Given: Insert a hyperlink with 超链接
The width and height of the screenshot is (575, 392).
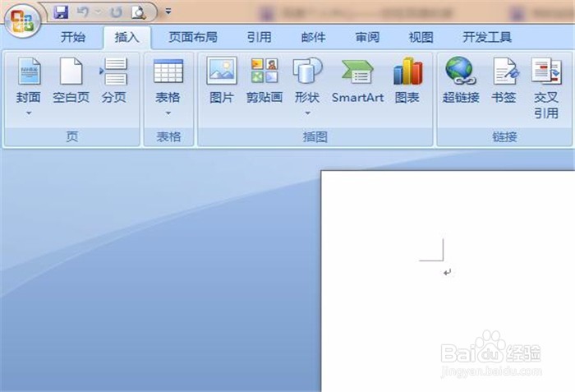Looking at the screenshot, I should tap(461, 80).
